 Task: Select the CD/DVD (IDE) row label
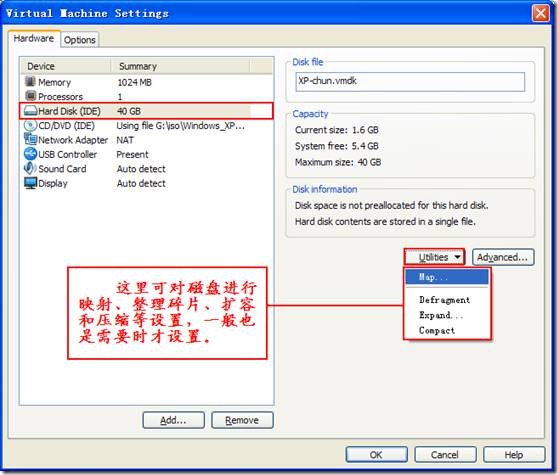(x=66, y=126)
